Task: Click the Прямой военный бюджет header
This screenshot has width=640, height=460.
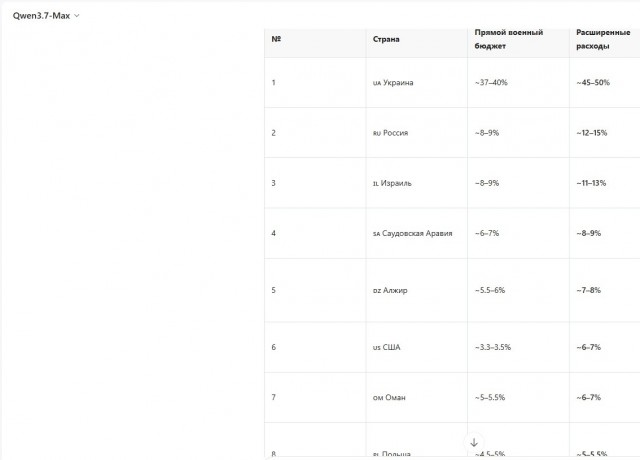Action: [x=509, y=39]
